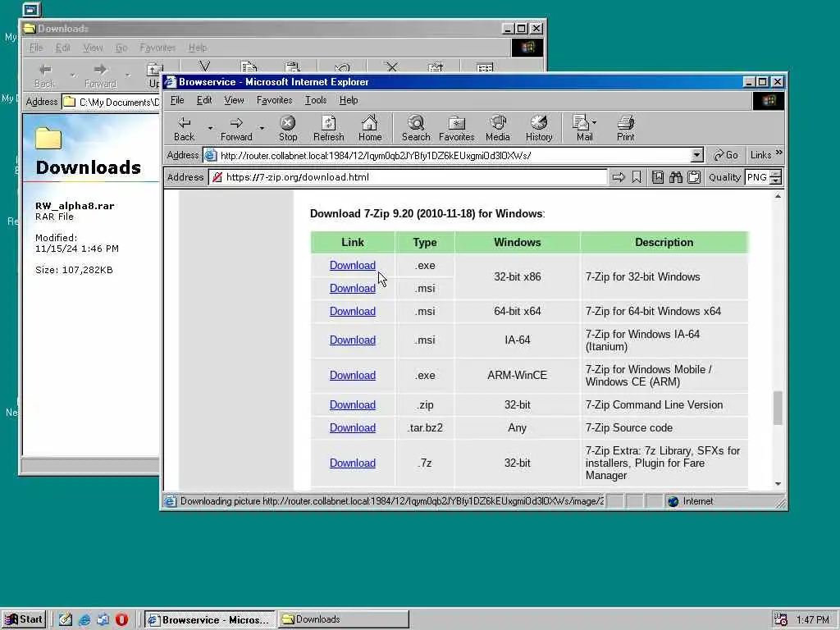840x630 pixels.
Task: Print the current page
Action: pyautogui.click(x=625, y=129)
